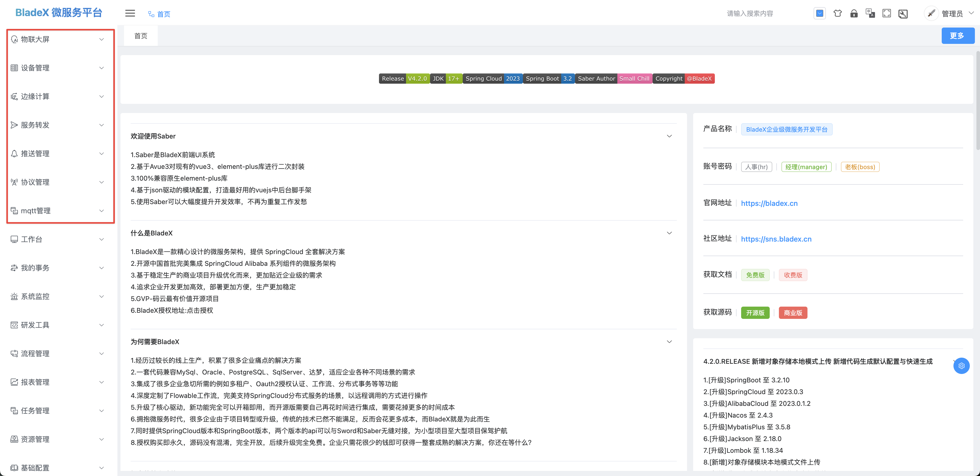Image resolution: width=980 pixels, height=476 pixels.
Task: Click the 物联大屏 menu icon
Action: [x=14, y=39]
